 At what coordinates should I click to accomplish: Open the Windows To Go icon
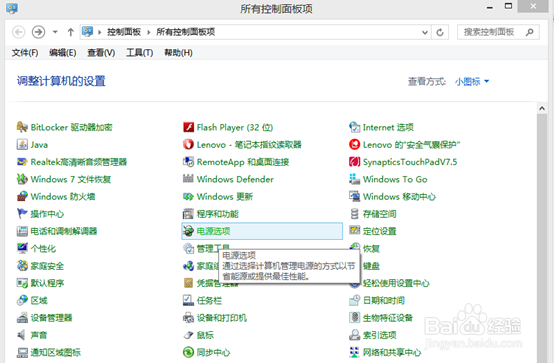[354, 179]
